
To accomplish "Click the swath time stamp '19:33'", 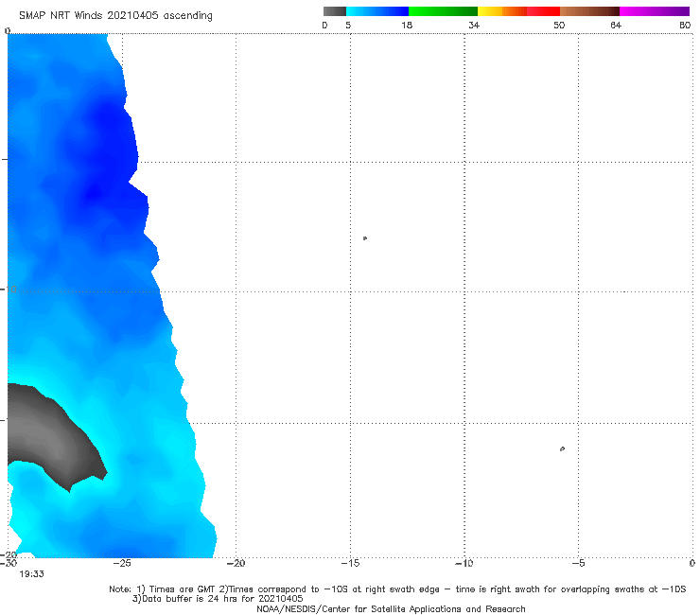I will [31, 574].
